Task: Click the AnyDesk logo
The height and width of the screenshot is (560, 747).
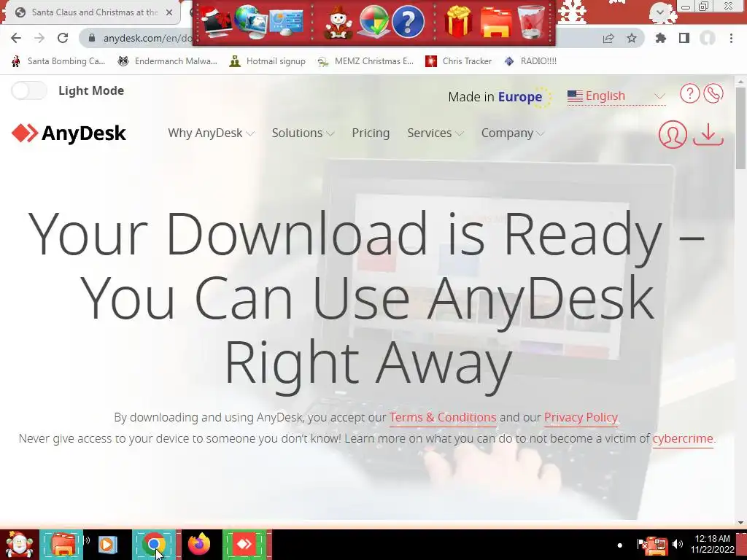Action: [69, 133]
